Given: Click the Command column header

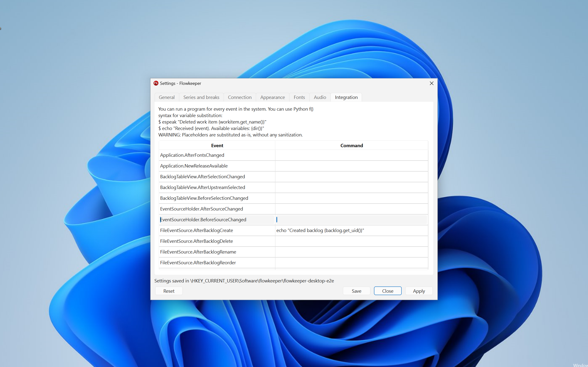Looking at the screenshot, I should (352, 146).
